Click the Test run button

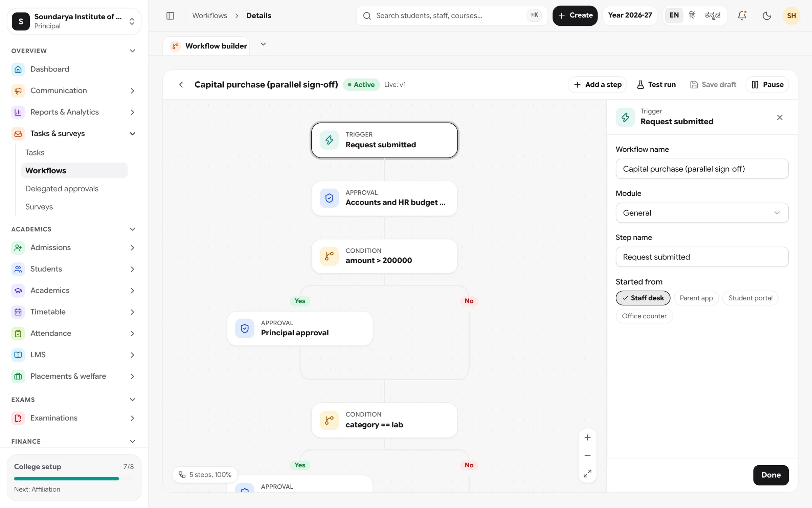(x=656, y=85)
